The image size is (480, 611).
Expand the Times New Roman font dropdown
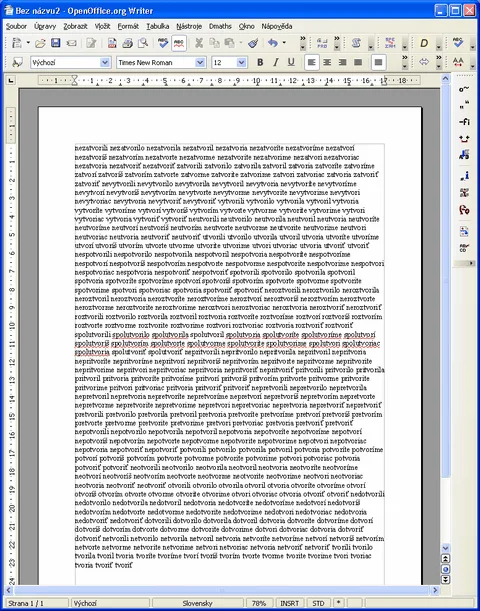[200, 62]
